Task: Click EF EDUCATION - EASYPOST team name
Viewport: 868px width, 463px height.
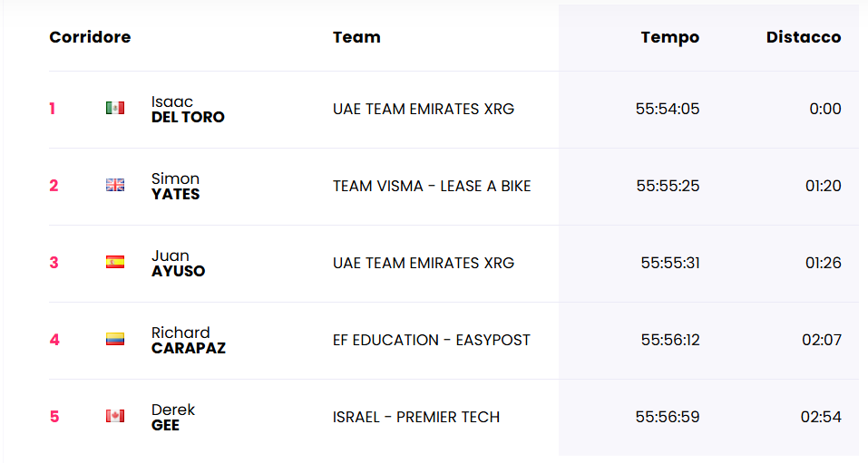Action: 431,340
